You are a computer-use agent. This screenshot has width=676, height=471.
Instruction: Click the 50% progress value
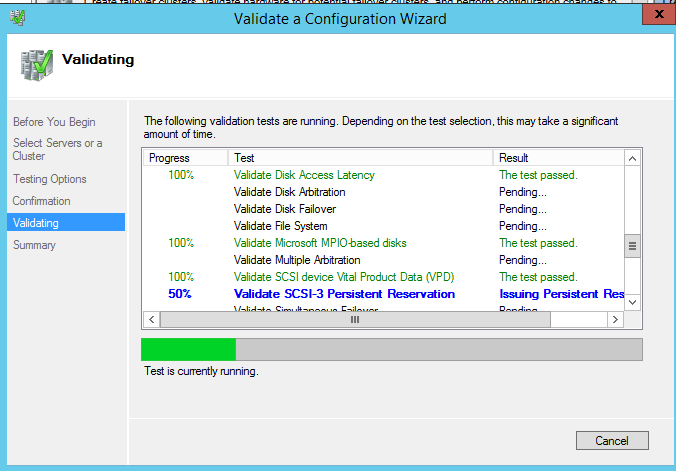180,294
